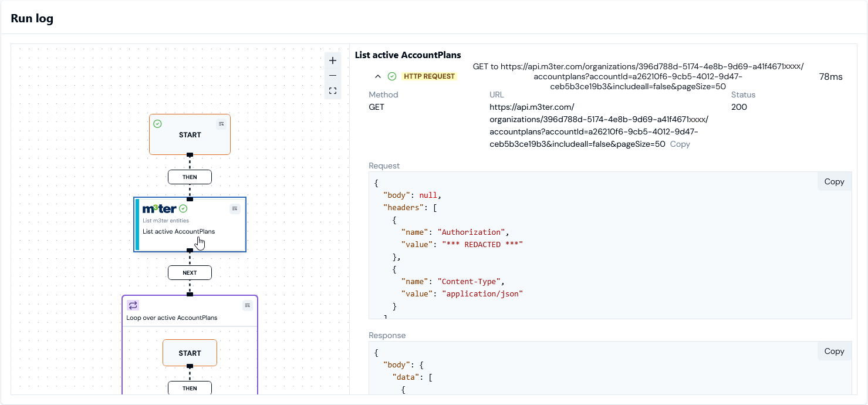Open List active AccountPlans node details icon
This screenshot has height=405, width=868.
pyautogui.click(x=235, y=208)
